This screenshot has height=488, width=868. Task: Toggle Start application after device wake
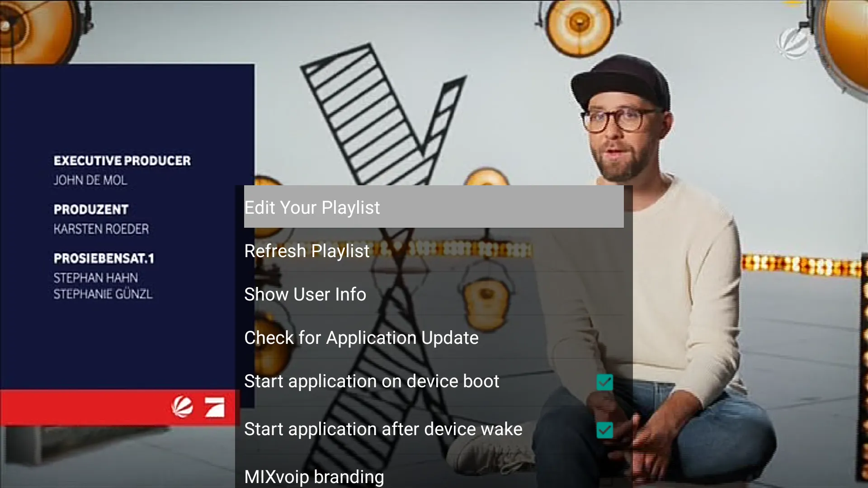point(604,430)
